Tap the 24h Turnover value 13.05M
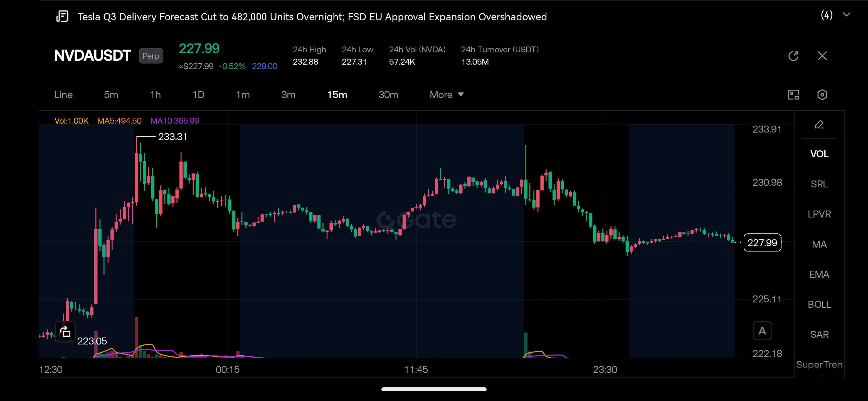This screenshot has width=868, height=401. pyautogui.click(x=475, y=62)
